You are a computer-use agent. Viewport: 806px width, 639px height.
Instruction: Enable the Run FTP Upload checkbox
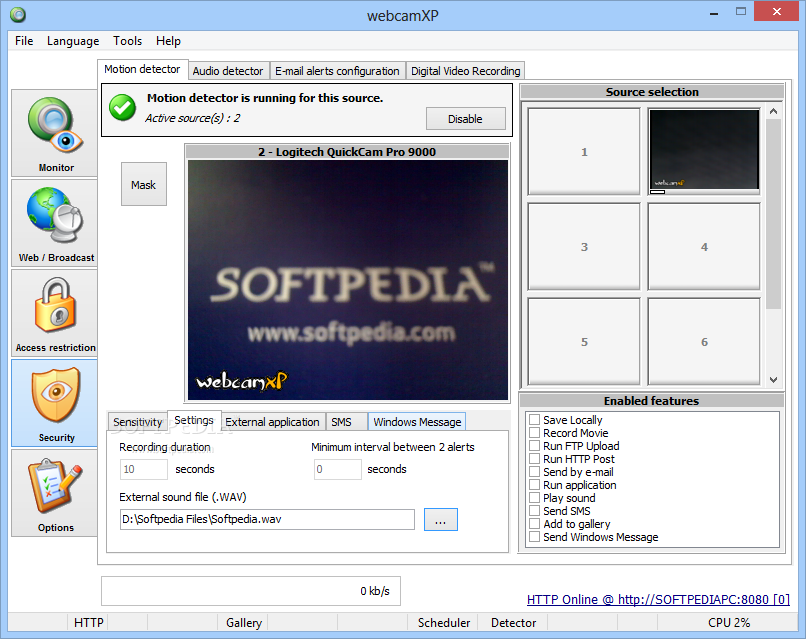[x=535, y=445]
